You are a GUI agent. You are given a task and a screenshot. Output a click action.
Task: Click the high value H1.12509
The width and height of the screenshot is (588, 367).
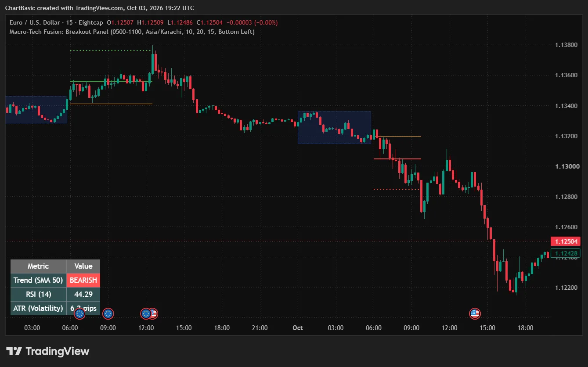click(150, 22)
